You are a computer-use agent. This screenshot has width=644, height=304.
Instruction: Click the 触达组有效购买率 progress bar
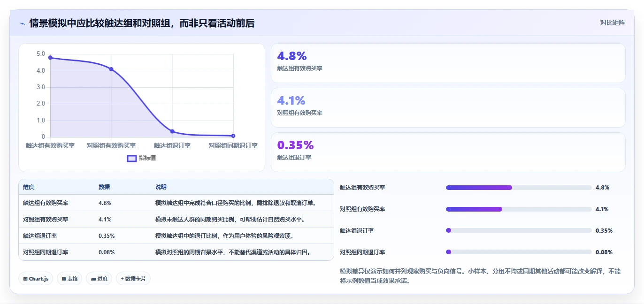(x=519, y=188)
